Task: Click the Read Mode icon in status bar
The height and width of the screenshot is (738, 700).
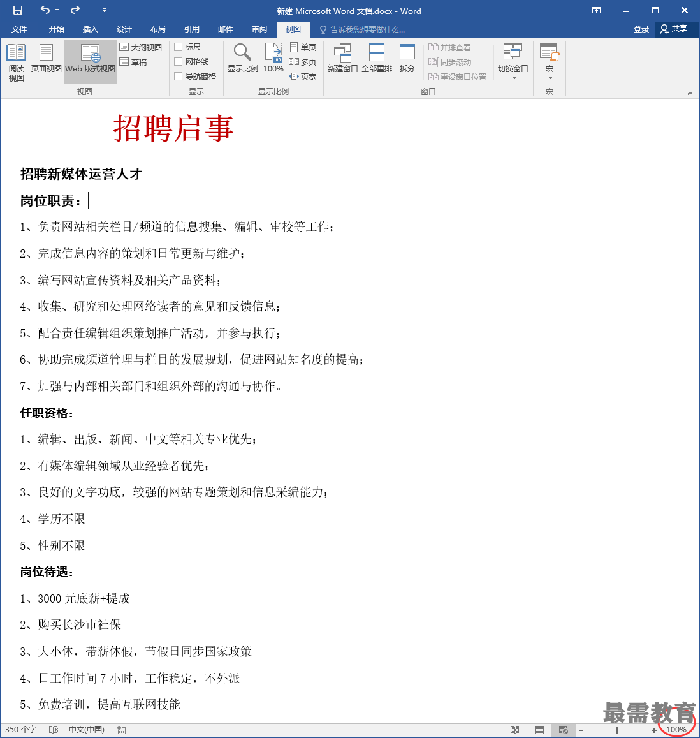Action: pyautogui.click(x=515, y=730)
